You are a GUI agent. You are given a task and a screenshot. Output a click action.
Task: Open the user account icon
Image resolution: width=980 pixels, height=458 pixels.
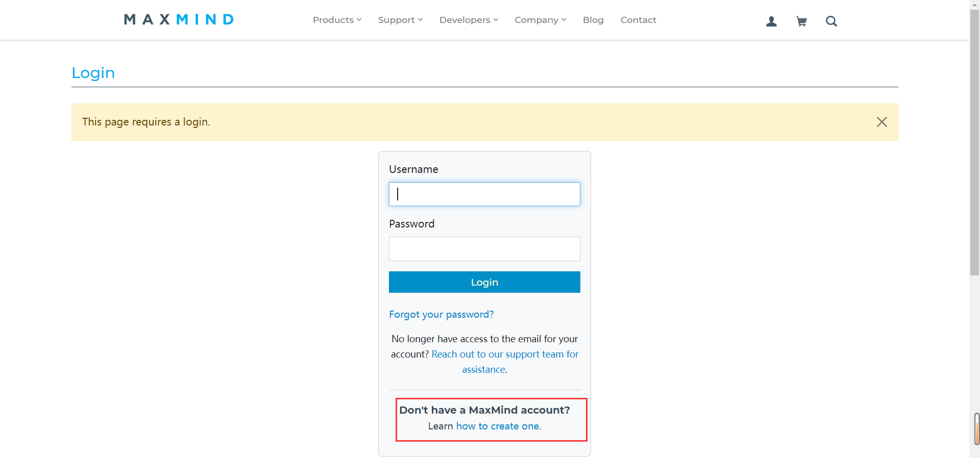pyautogui.click(x=771, y=21)
